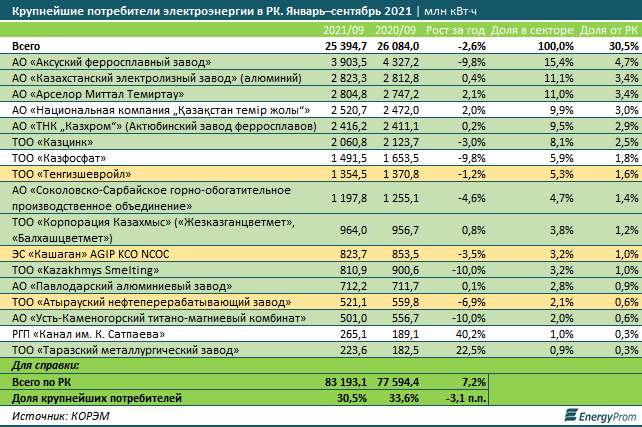Select value 77 594,4 for Всего по РК
642x427 pixels.
click(x=398, y=382)
